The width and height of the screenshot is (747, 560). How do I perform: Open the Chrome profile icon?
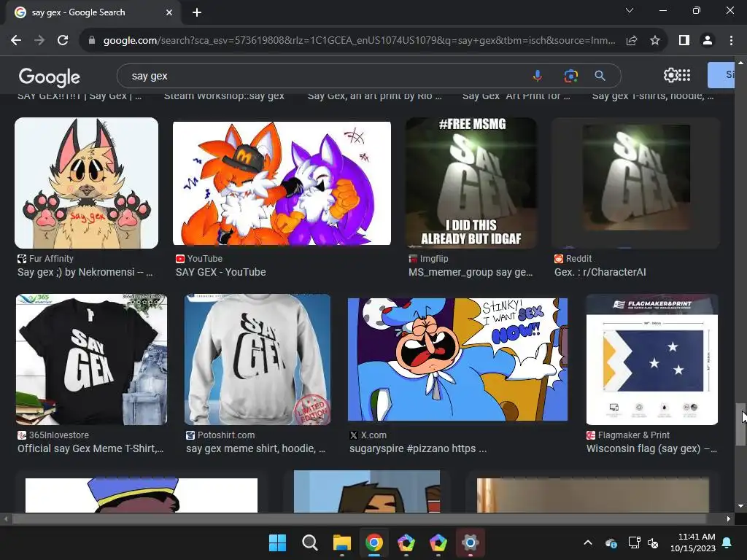(x=708, y=41)
